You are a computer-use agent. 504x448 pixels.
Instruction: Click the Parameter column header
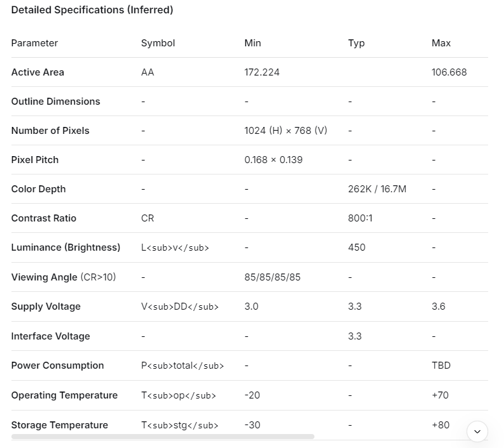click(x=34, y=43)
